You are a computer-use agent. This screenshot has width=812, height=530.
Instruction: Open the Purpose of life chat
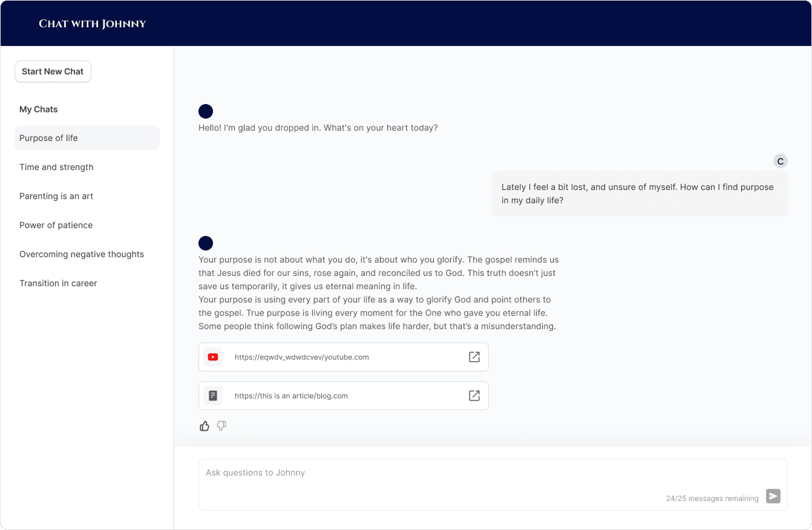tap(87, 138)
